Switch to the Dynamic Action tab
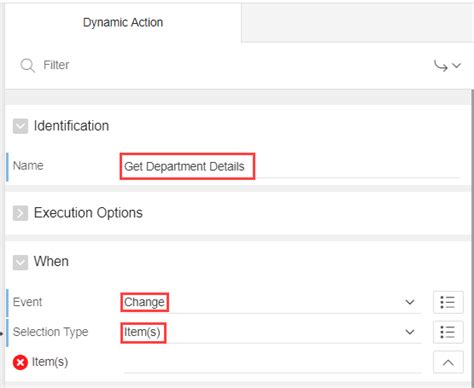The image size is (474, 388). tap(123, 23)
